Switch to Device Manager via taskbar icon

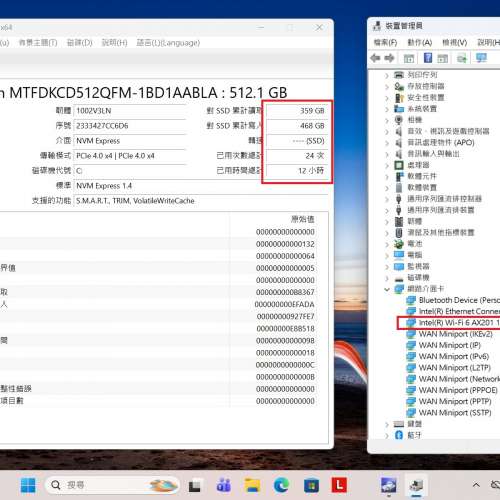point(417,485)
